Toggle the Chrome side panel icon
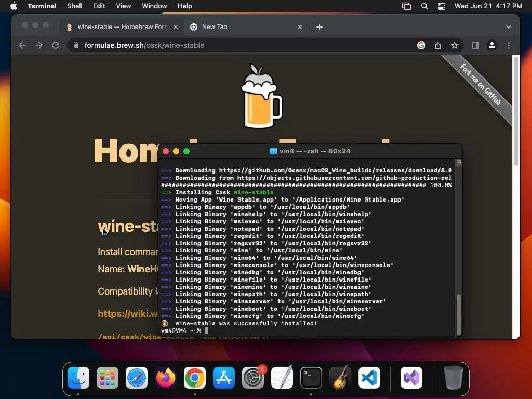Viewport: 532px width, 399px height. click(x=475, y=45)
